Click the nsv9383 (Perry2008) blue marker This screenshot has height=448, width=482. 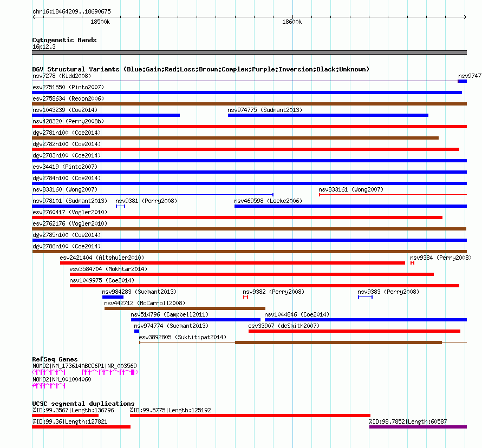pyautogui.click(x=365, y=297)
